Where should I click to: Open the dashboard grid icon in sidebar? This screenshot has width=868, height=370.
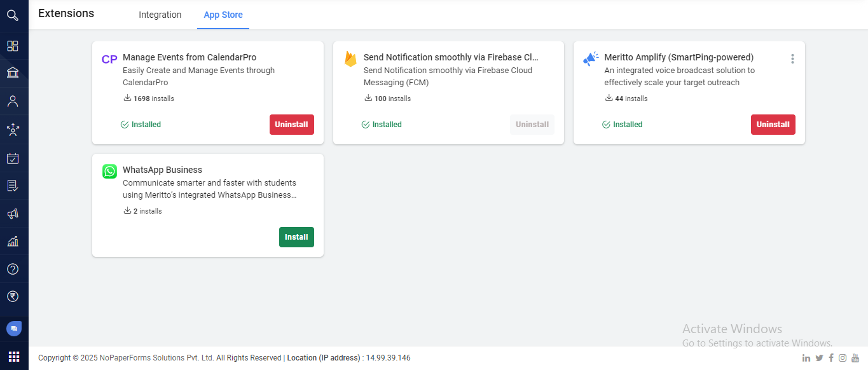(13, 46)
